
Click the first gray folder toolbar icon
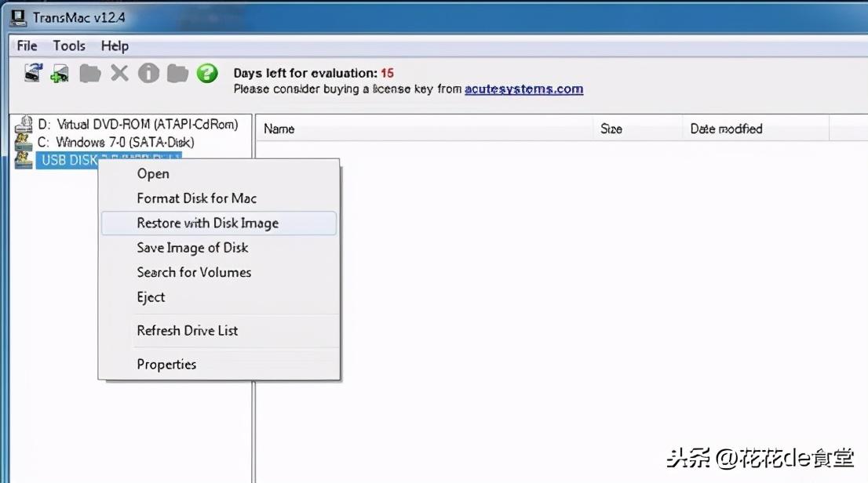tap(89, 74)
